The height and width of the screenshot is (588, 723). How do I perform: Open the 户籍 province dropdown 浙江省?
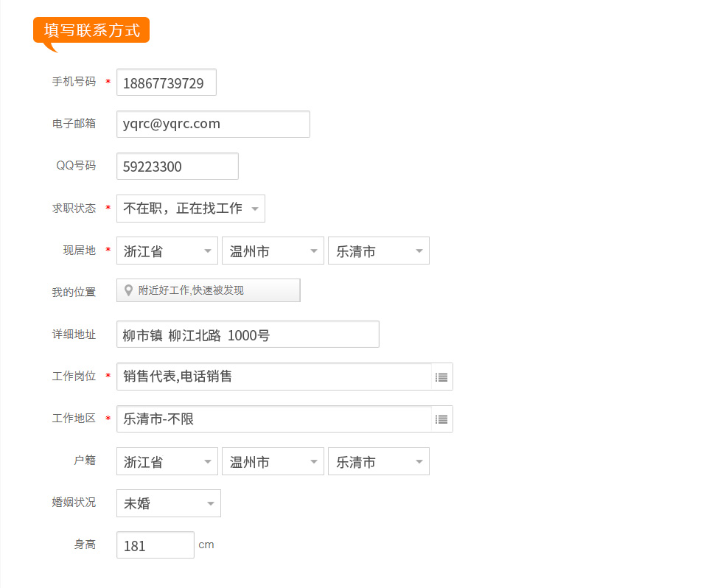(x=167, y=461)
